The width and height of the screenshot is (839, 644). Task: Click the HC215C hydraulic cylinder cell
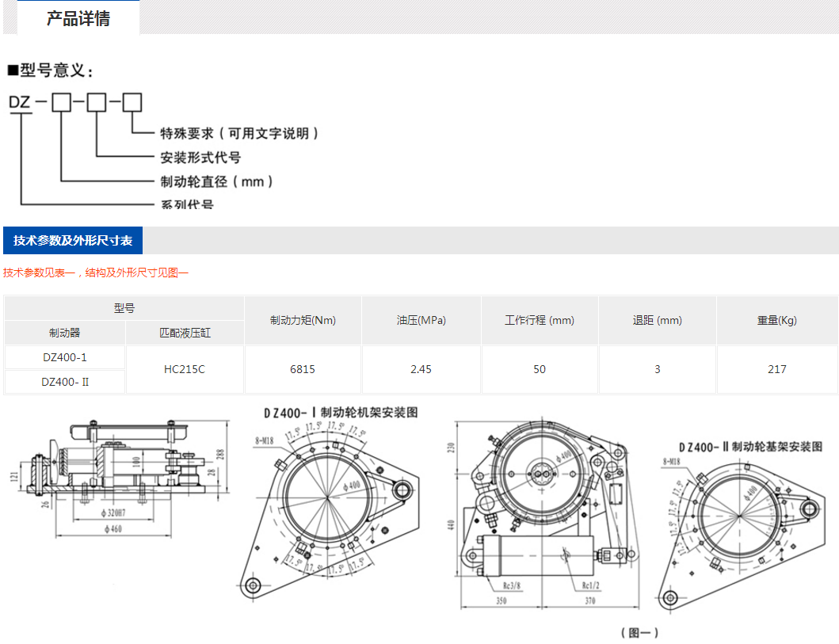point(185,369)
